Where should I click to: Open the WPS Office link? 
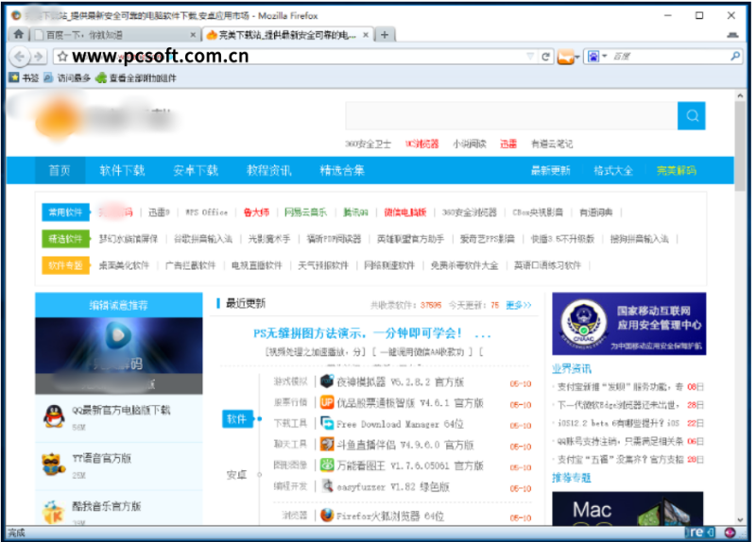click(207, 212)
